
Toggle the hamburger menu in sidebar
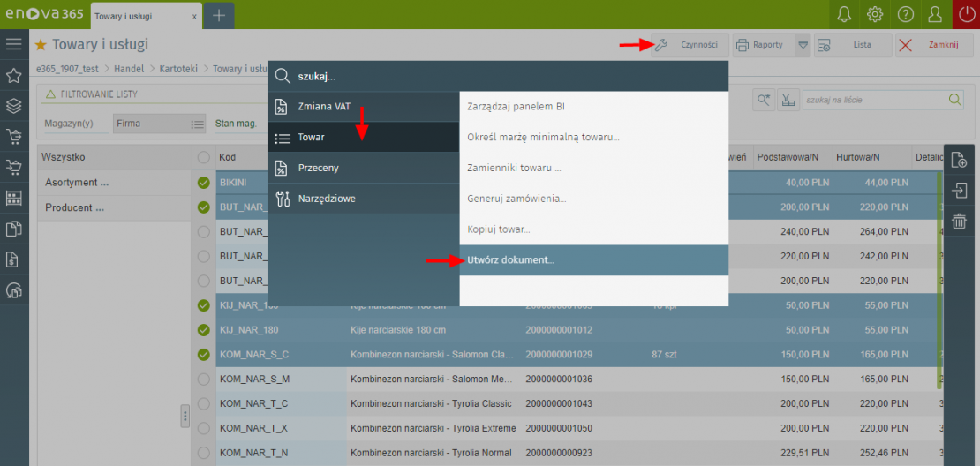click(x=13, y=44)
